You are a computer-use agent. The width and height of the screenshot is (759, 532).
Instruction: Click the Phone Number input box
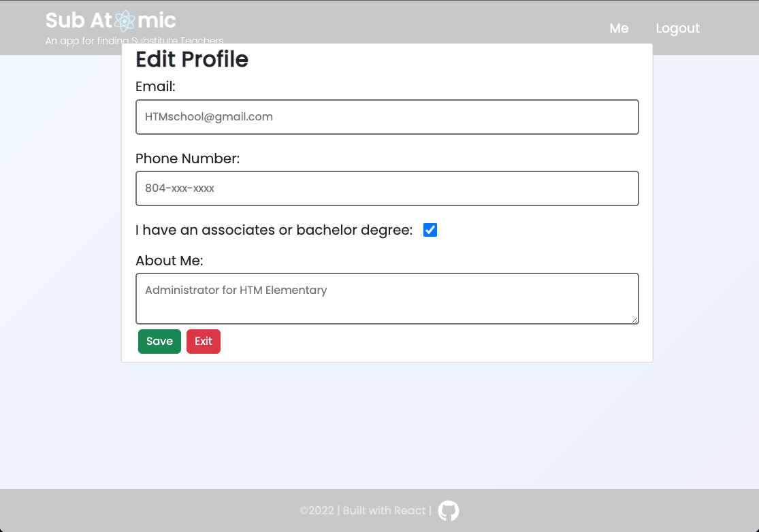pos(387,188)
